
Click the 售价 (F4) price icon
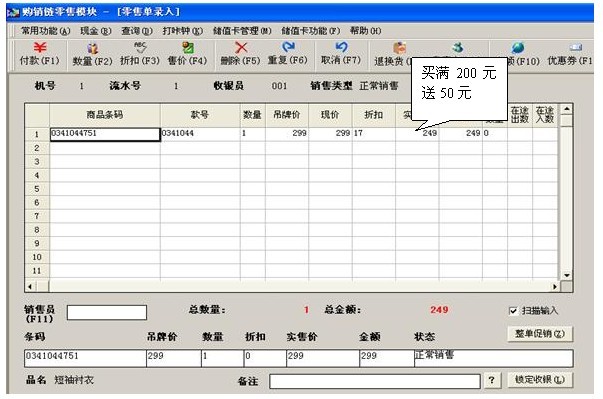(x=187, y=54)
